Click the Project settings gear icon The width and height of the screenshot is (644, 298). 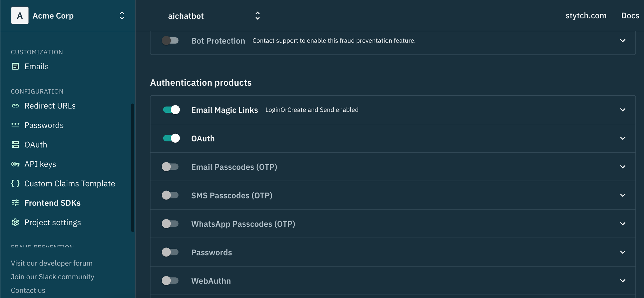(15, 222)
